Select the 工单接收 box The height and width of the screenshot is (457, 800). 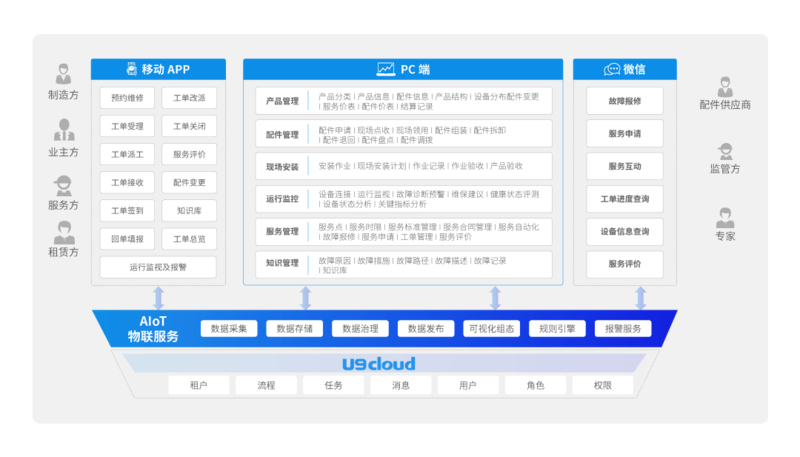[x=127, y=182]
